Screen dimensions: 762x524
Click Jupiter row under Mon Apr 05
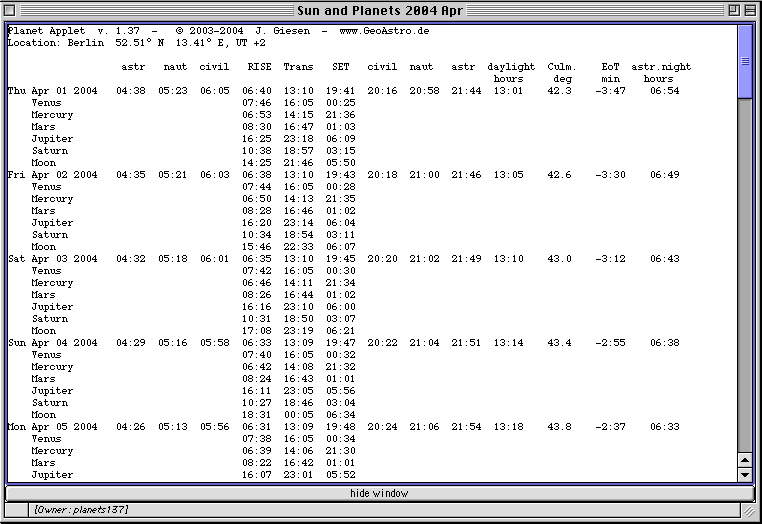[x=52, y=475]
